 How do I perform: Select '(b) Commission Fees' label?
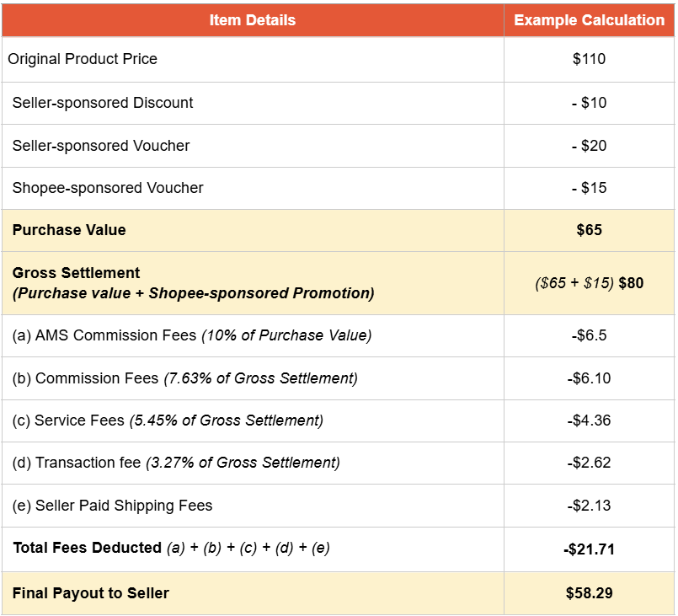click(85, 378)
